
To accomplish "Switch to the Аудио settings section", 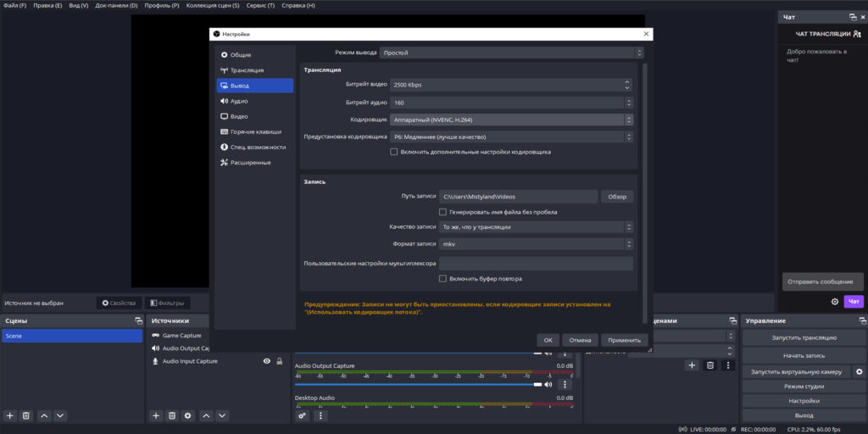I will tap(254, 102).
